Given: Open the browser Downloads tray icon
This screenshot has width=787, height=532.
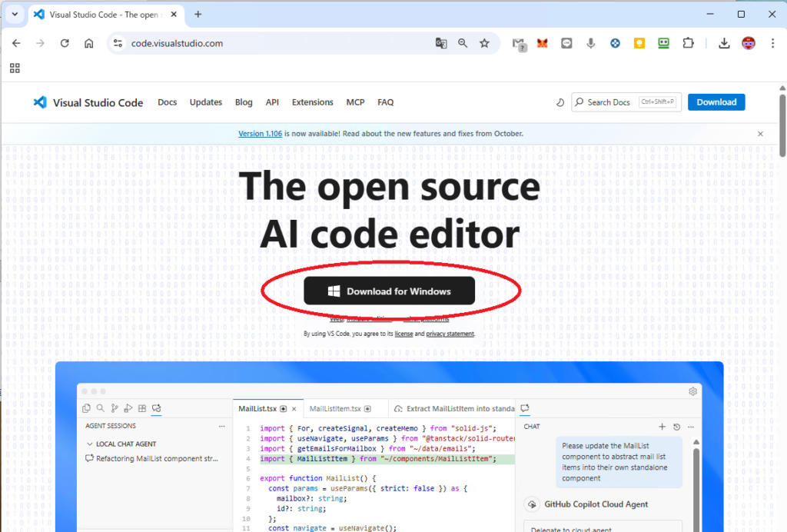Looking at the screenshot, I should 724,44.
